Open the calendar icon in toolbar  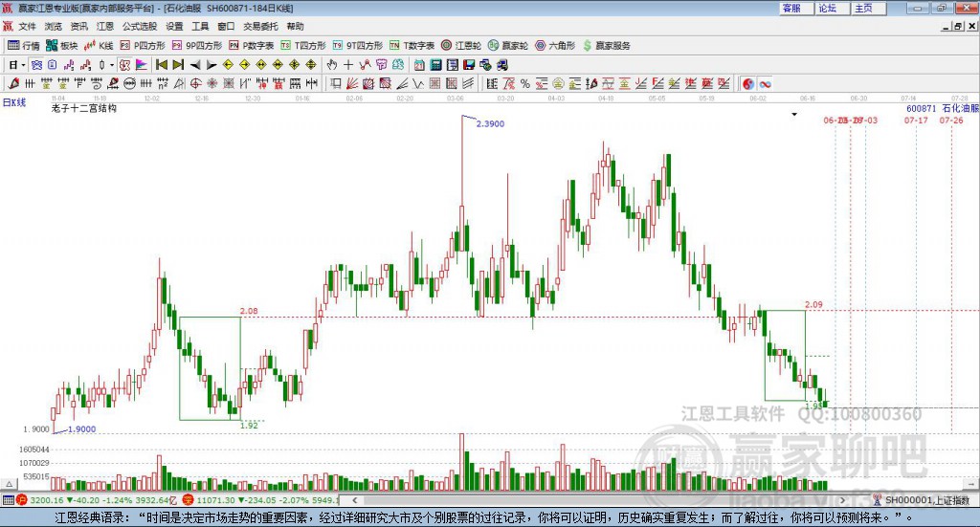point(419,65)
